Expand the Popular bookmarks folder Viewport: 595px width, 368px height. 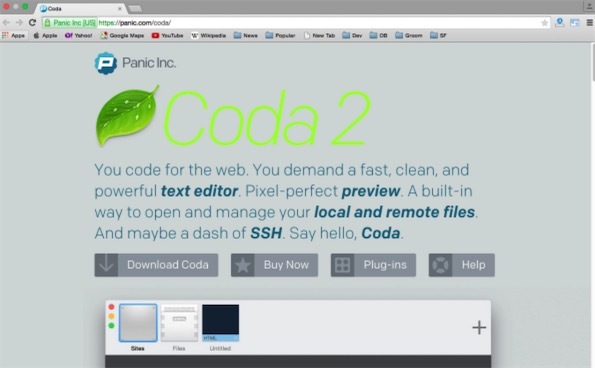[x=280, y=35]
